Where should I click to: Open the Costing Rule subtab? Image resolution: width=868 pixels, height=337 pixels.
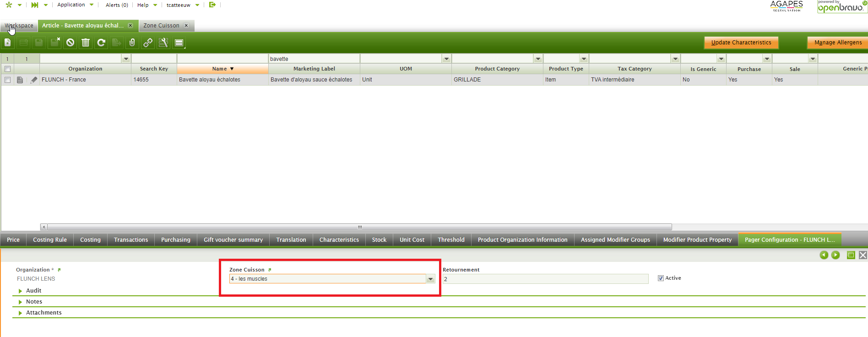pos(50,240)
